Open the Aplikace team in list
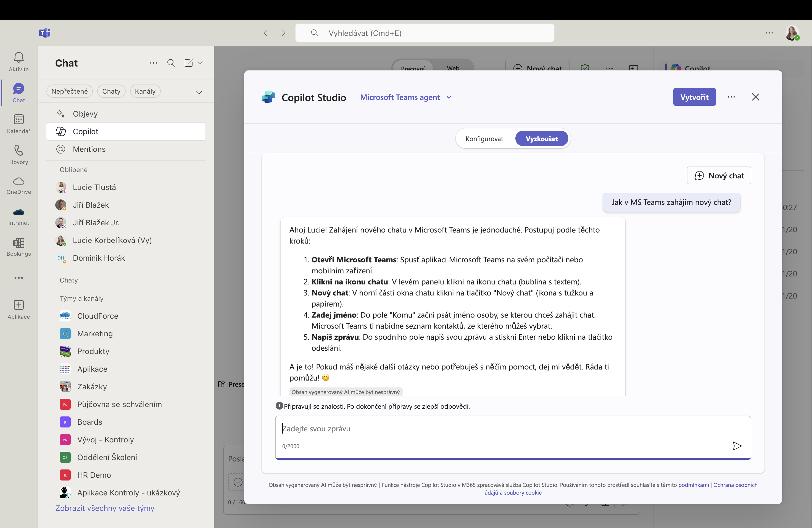The image size is (812, 528). pos(83,369)
